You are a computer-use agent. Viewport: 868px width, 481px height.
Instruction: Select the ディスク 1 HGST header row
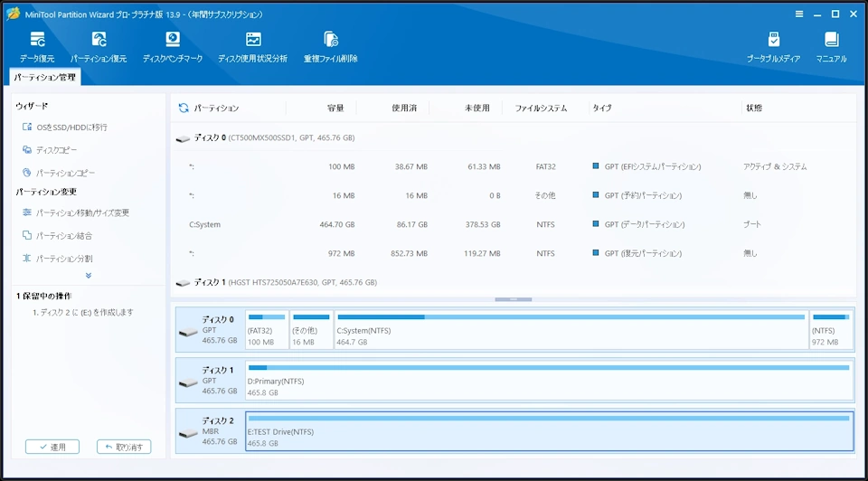[514, 282]
